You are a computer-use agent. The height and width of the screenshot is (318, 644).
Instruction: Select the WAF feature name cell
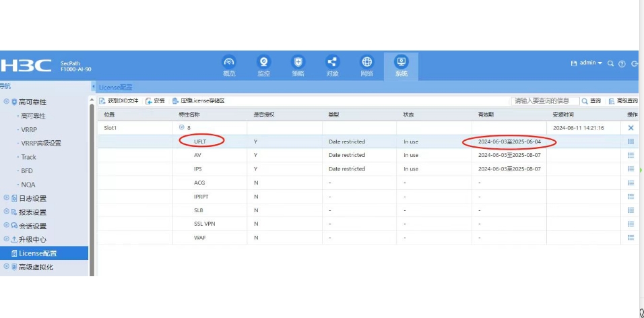pyautogui.click(x=199, y=237)
